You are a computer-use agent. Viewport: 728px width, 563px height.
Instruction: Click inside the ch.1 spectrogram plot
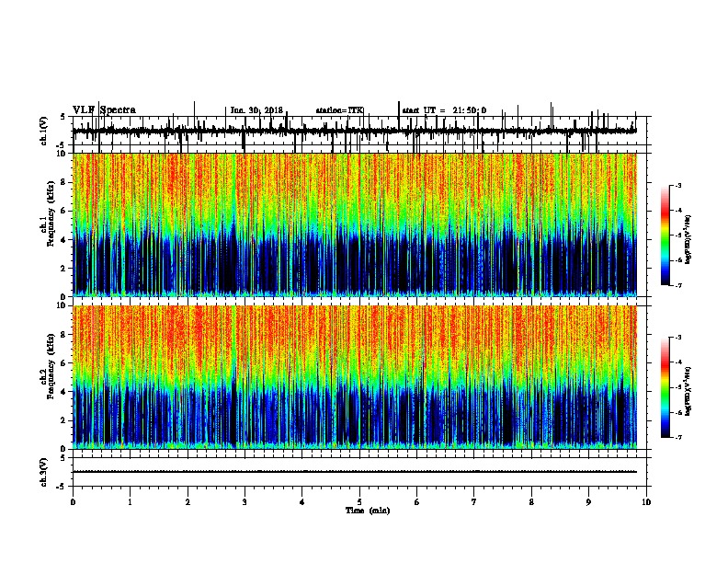click(355, 224)
